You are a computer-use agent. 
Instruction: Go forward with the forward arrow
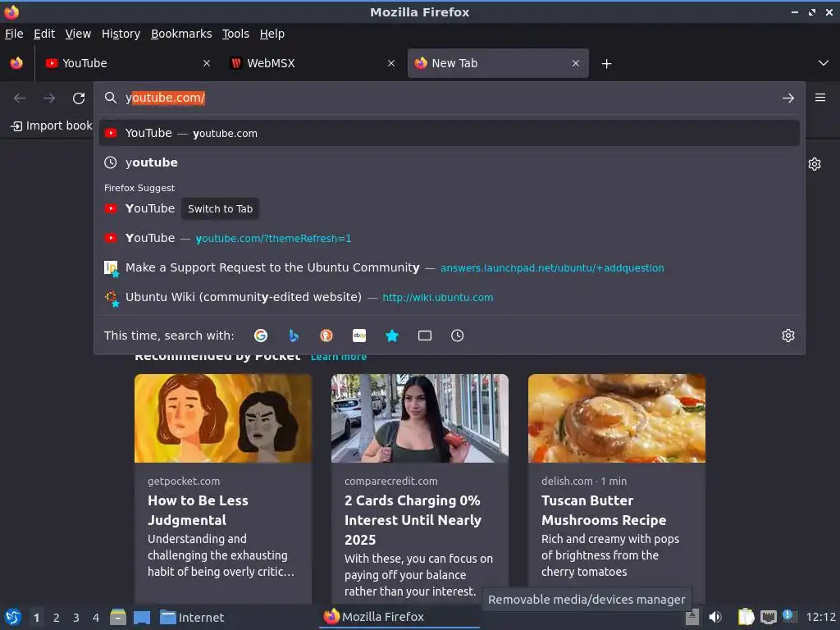click(x=49, y=98)
